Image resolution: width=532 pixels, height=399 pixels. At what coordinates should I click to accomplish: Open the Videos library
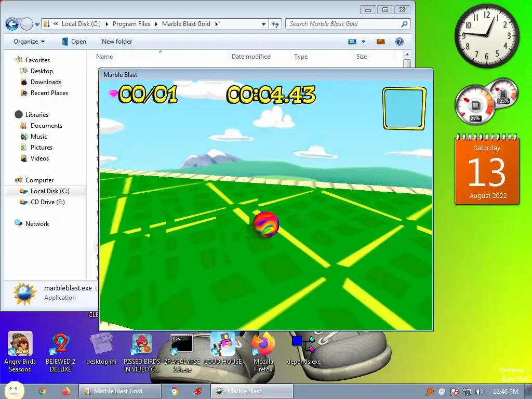click(35, 158)
